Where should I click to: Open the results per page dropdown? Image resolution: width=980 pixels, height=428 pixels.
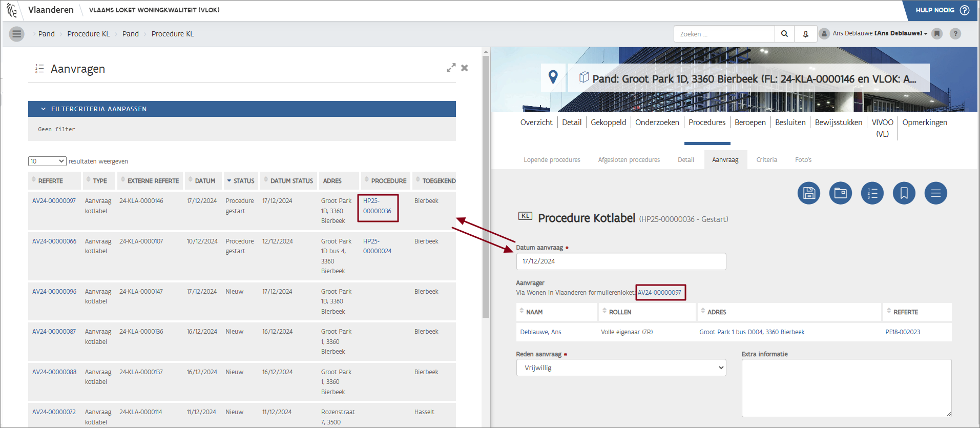click(x=47, y=161)
